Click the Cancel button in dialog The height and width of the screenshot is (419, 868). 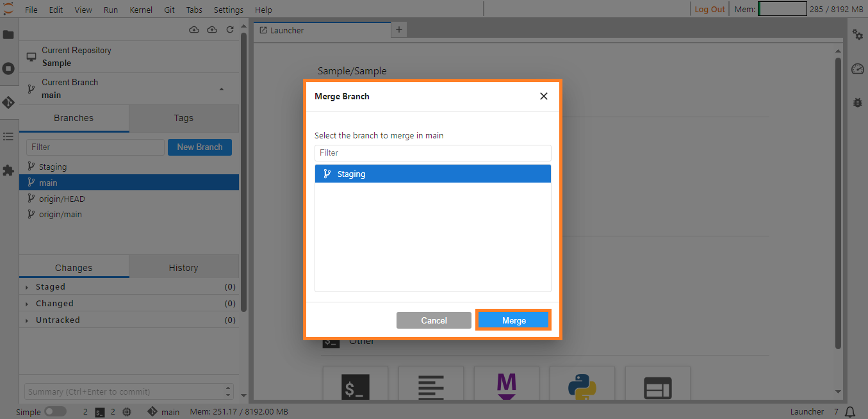(x=434, y=320)
